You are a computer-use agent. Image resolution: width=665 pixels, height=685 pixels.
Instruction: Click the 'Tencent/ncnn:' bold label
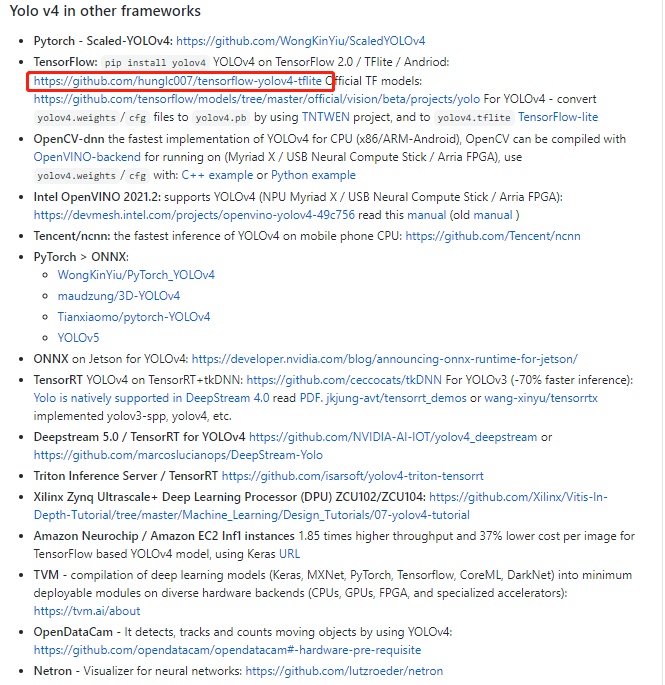click(x=72, y=236)
